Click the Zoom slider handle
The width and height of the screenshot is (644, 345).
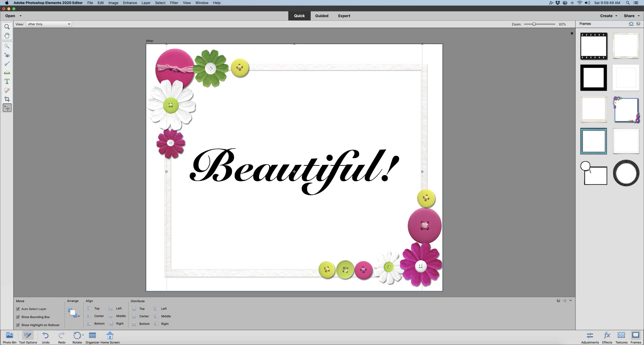(534, 24)
